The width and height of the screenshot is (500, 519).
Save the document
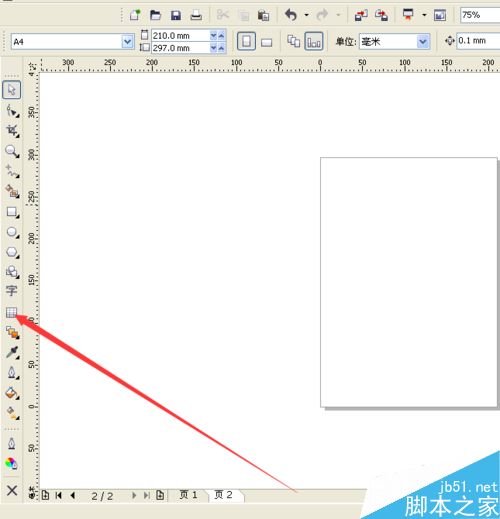pyautogui.click(x=176, y=15)
